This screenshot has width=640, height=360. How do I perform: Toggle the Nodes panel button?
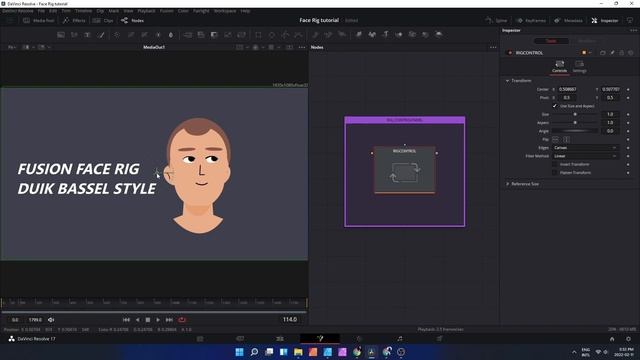coord(132,20)
